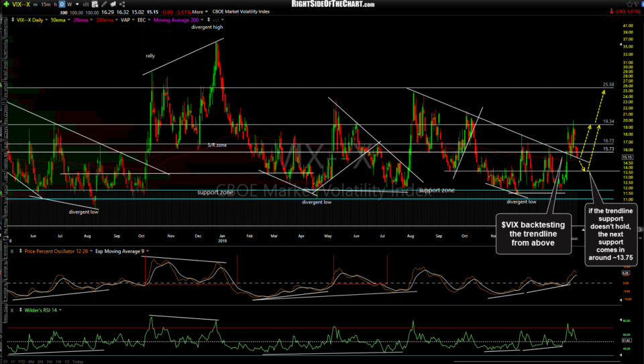
Task: Click the green plus add-symbol icon
Action: pyautogui.click(x=7, y=4)
